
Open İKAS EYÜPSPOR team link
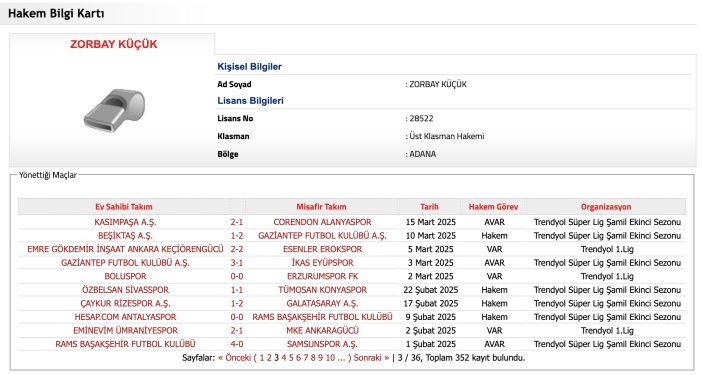click(322, 263)
